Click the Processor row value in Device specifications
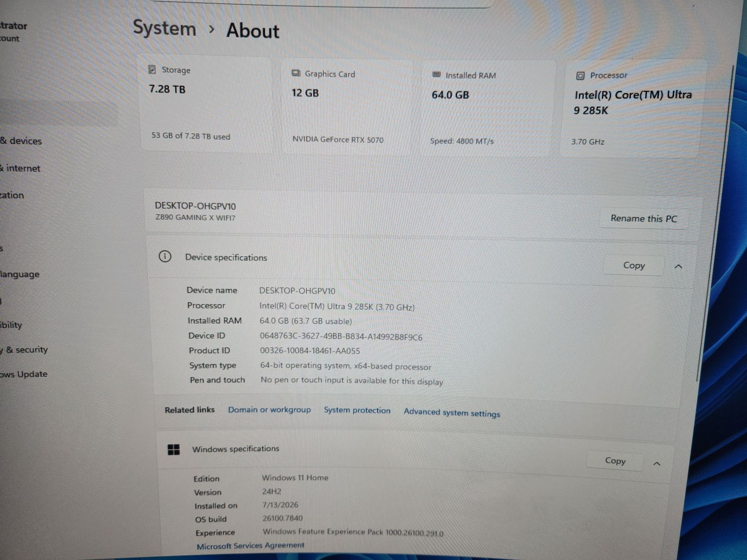Screen dimensions: 747x560 (x=337, y=307)
